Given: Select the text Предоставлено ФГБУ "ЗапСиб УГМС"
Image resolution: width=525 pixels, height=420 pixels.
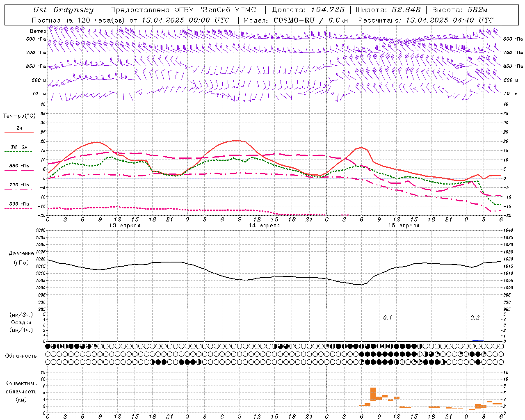Looking at the screenshot, I should [185, 10].
